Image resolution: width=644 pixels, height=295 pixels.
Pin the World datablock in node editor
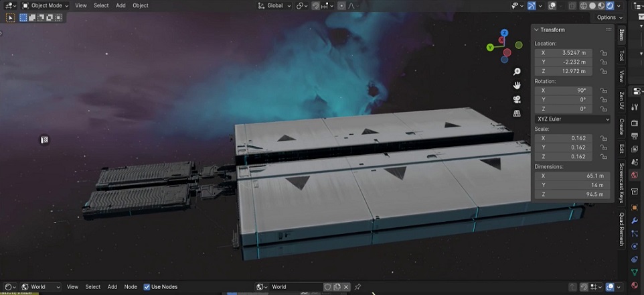point(358,287)
